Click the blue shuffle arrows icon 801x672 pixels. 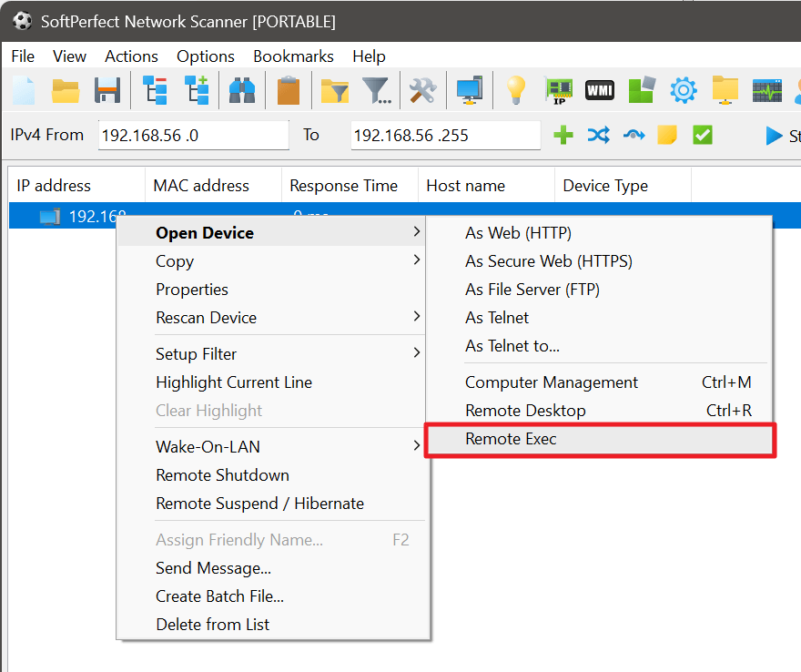tap(599, 136)
